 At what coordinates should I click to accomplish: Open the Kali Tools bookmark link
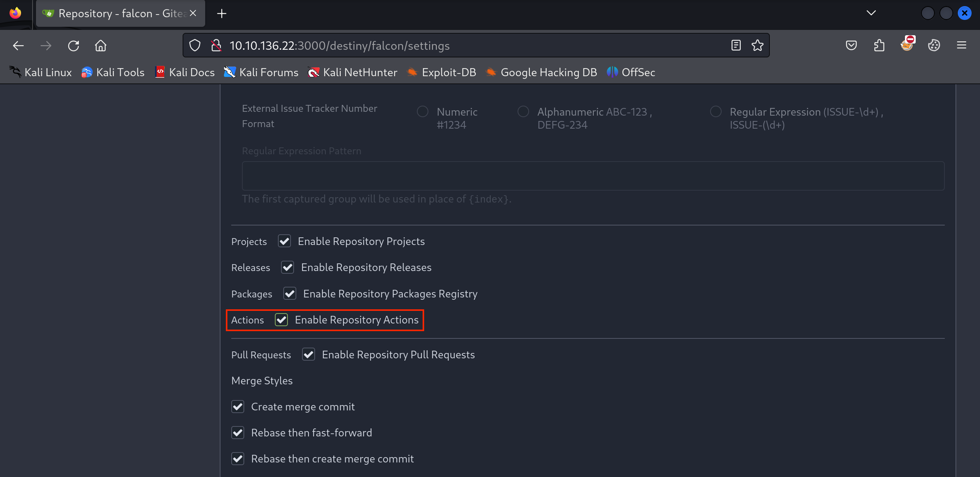(113, 72)
